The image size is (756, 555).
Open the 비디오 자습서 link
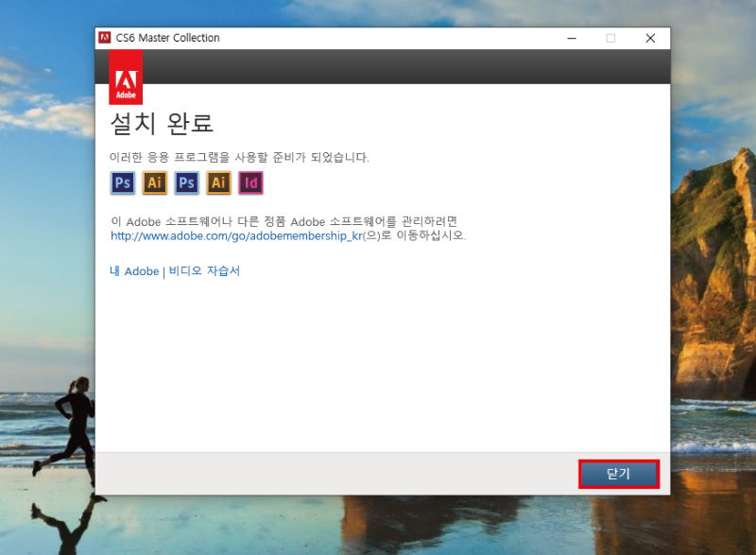point(204,270)
